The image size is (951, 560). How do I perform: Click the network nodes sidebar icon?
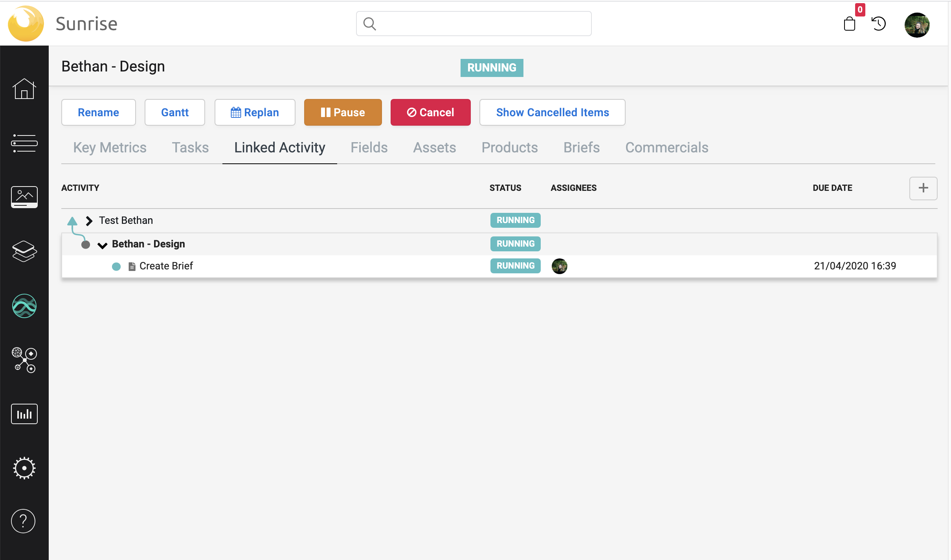[x=24, y=360]
